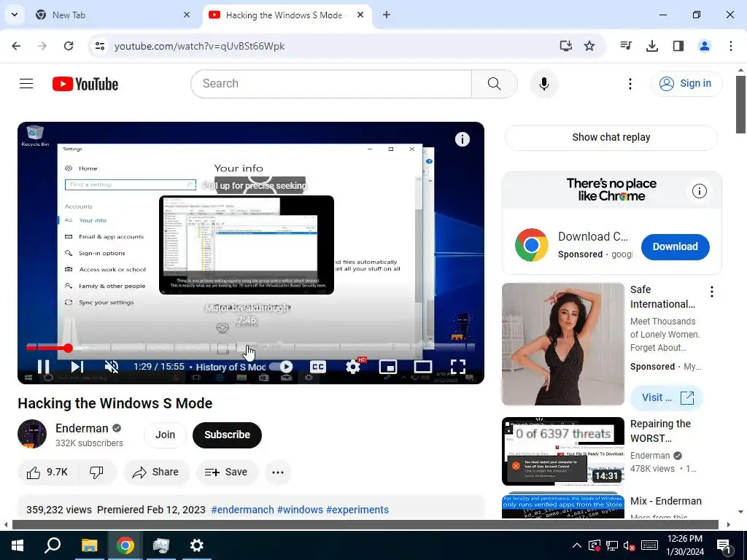Show chat replay
The height and width of the screenshot is (560, 747).
pos(611,137)
